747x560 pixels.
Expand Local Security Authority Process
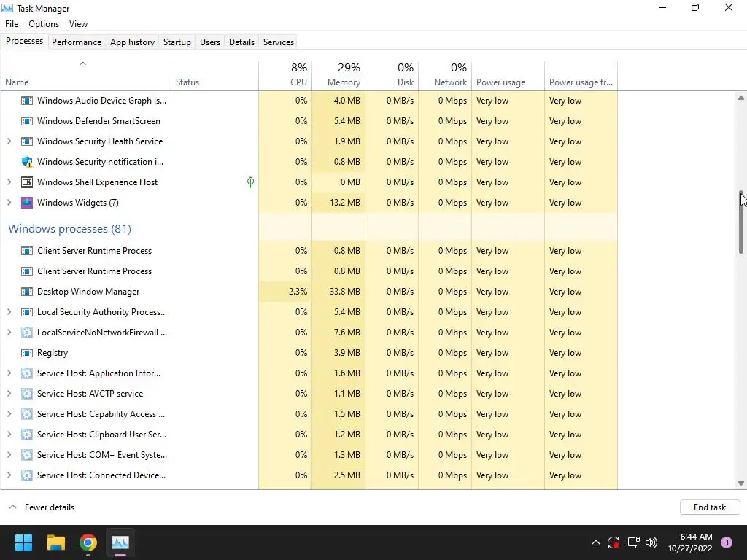[x=9, y=312]
